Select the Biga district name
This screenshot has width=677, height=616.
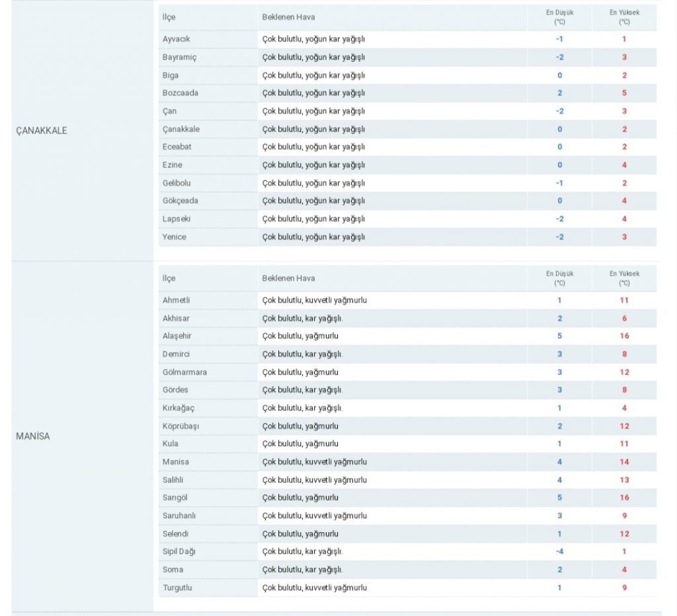170,75
